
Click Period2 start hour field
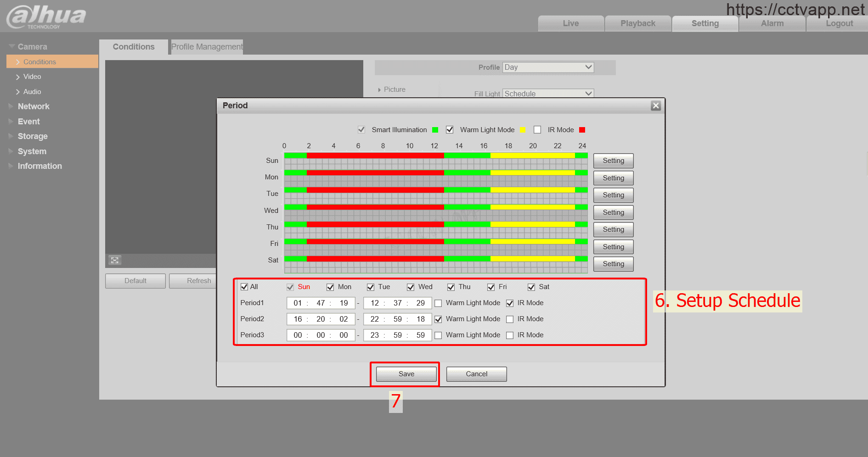pos(298,319)
